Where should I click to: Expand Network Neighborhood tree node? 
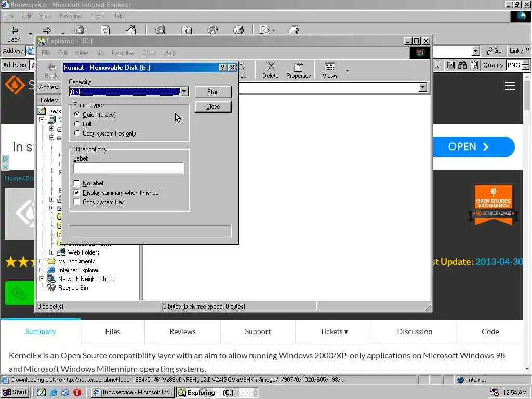tap(42, 278)
